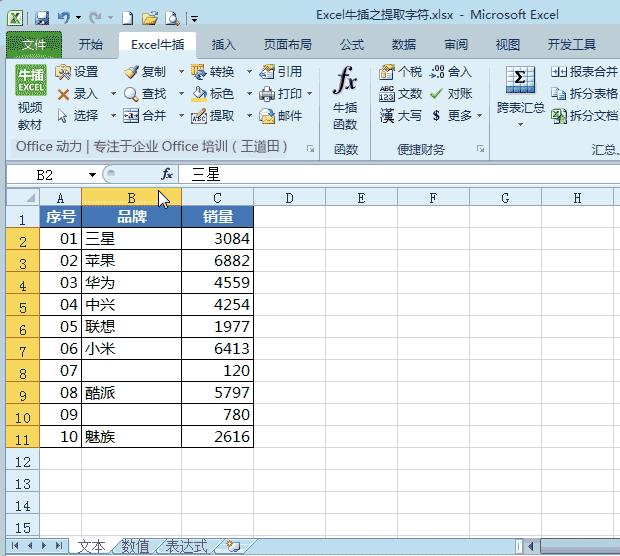Create a new blank document icon
This screenshot has width=620, height=556.
127,18
